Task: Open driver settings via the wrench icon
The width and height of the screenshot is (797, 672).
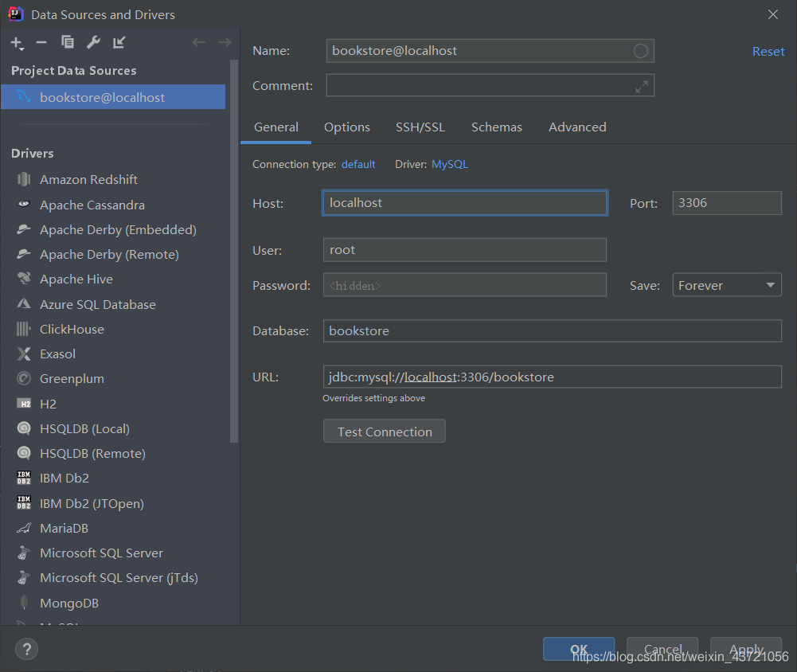Action: pos(93,43)
